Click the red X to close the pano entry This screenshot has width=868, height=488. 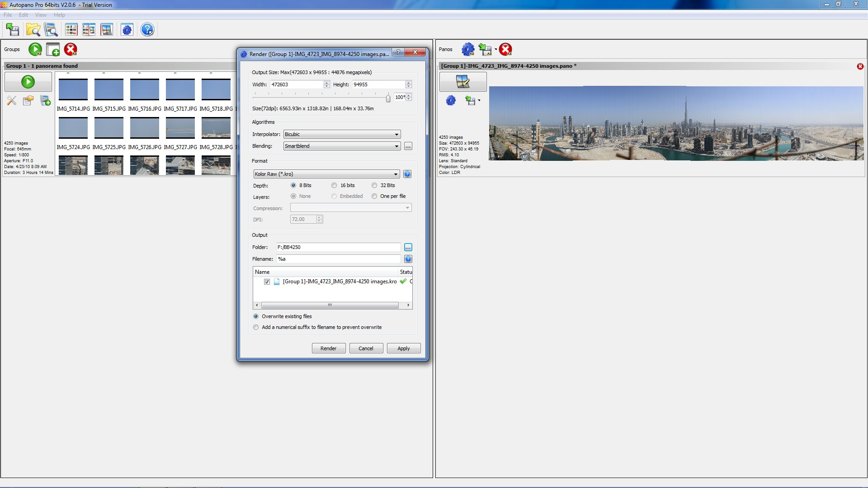pos(860,66)
